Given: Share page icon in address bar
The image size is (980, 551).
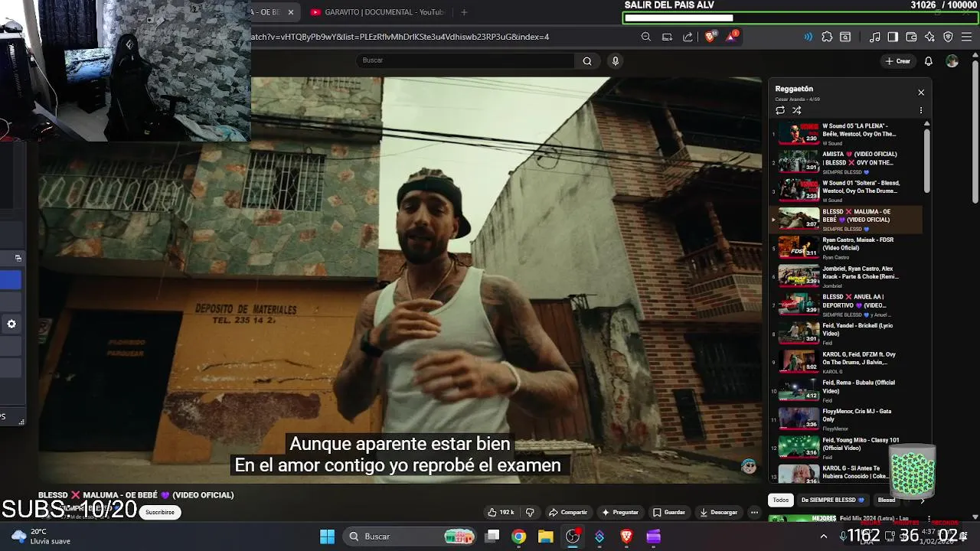Looking at the screenshot, I should [x=688, y=37].
